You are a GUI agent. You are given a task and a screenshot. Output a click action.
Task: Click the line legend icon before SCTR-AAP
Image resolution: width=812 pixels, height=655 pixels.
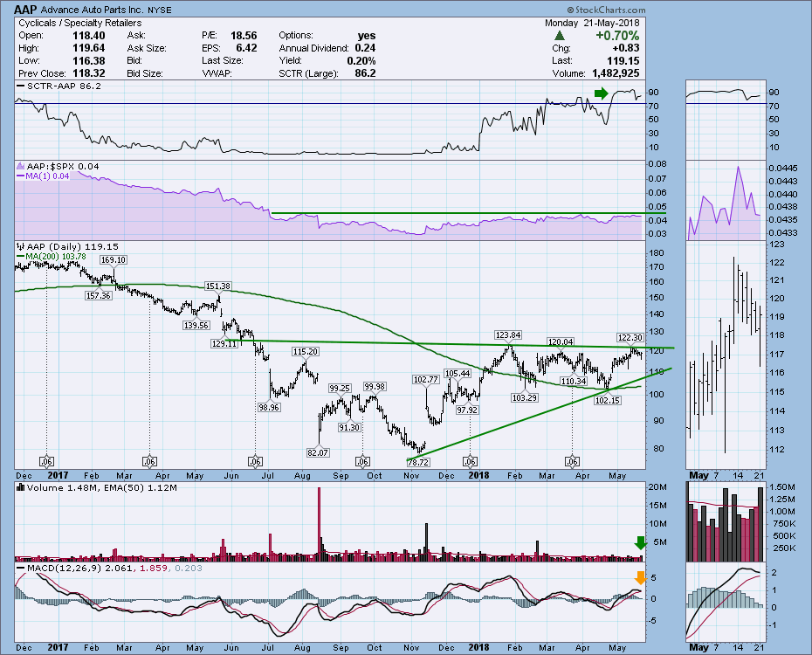point(21,86)
